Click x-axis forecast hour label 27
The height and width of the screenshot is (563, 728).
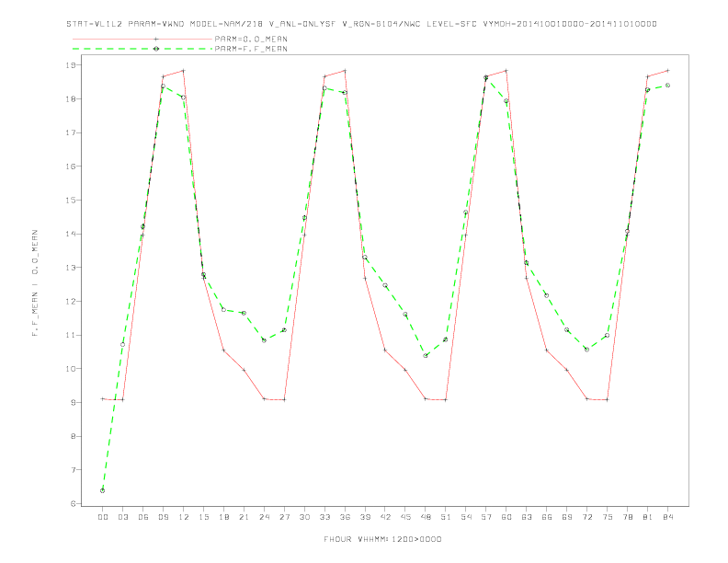click(284, 517)
